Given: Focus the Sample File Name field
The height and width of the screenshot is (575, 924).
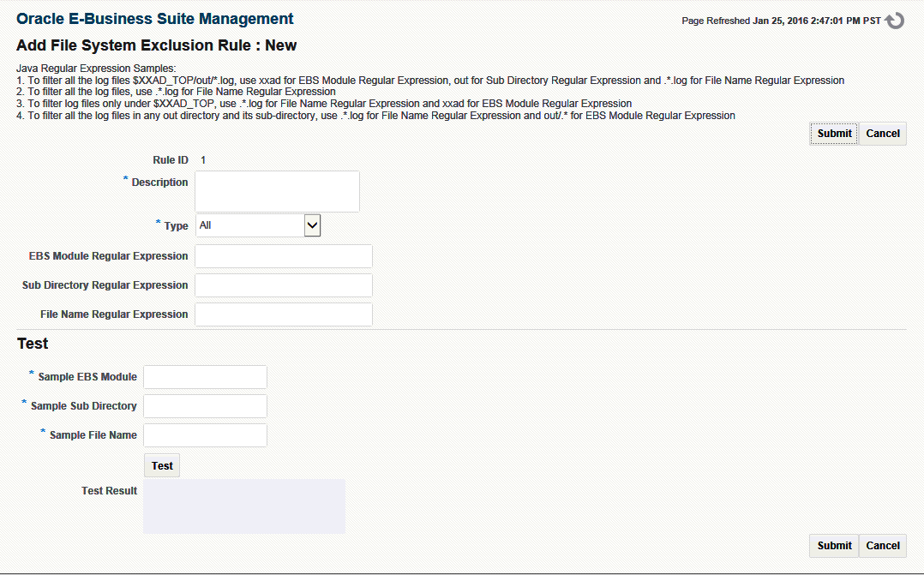Looking at the screenshot, I should tap(205, 435).
